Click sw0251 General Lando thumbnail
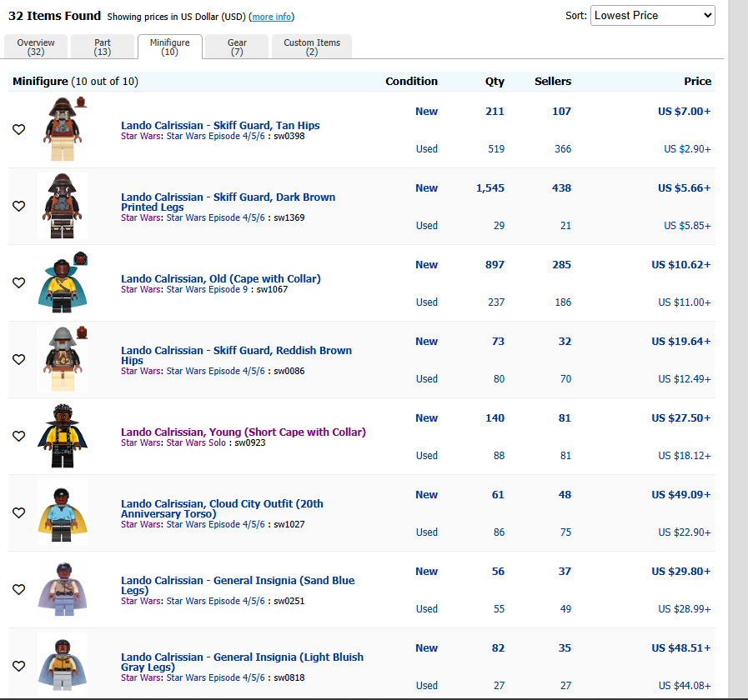Screen dimensions: 748x700 [x=63, y=589]
